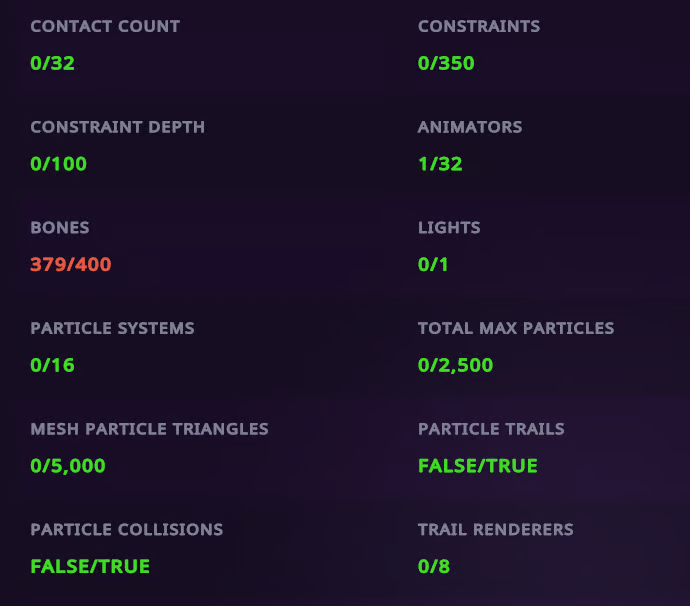Screen dimensions: 690x606
Task: Click FALSE/TRUE under Particle Trails
Action: click(x=478, y=466)
